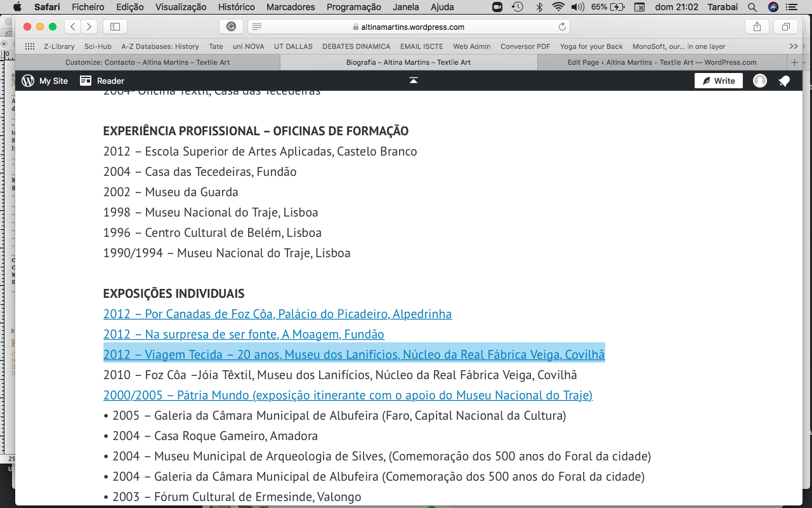This screenshot has width=812, height=508.
Task: Switch to Edit Page WordPress tab
Action: click(662, 62)
